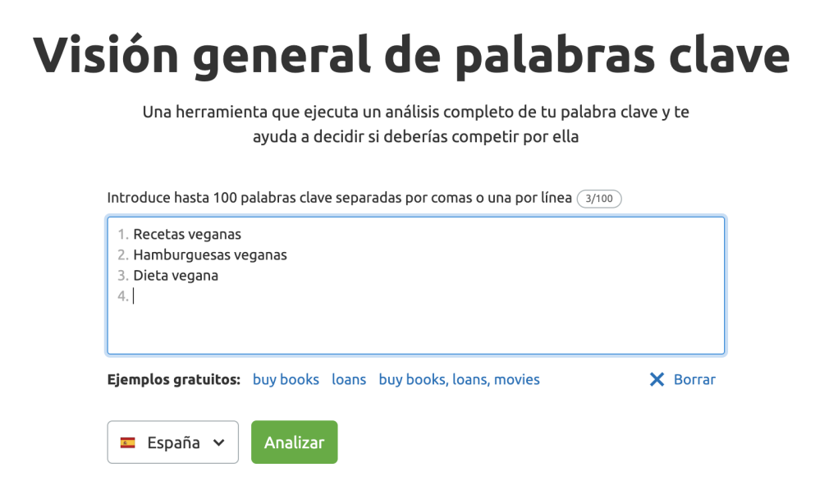829x504 pixels.
Task: Click the 'Introduce hasta 100 palabras clave' label
Action: [x=340, y=198]
